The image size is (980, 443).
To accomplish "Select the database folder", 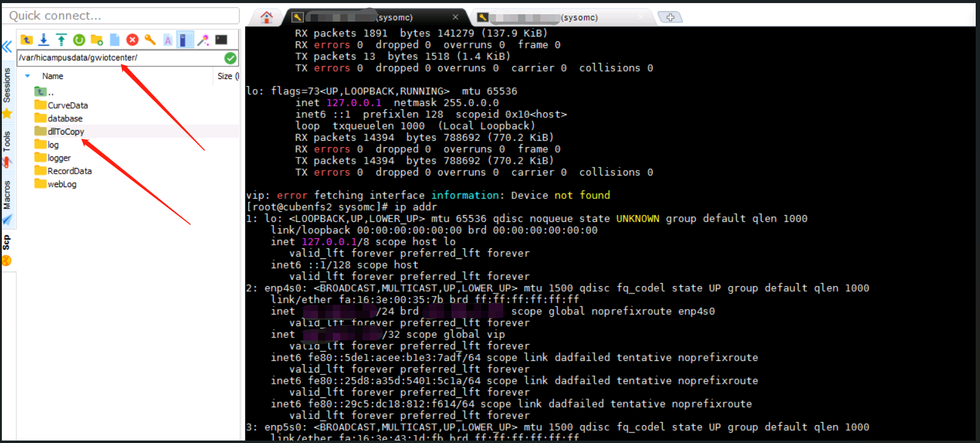I will point(59,118).
